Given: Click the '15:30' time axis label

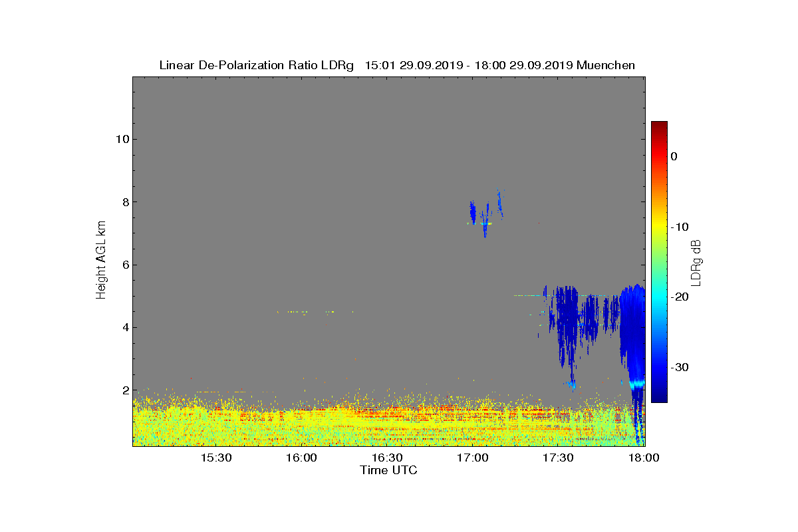Looking at the screenshot, I should click(x=216, y=458).
